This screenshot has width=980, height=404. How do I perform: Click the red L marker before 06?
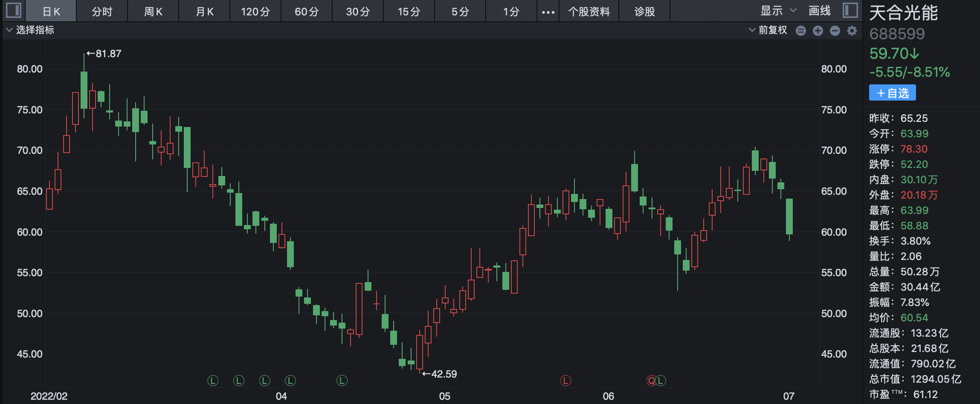tap(565, 381)
